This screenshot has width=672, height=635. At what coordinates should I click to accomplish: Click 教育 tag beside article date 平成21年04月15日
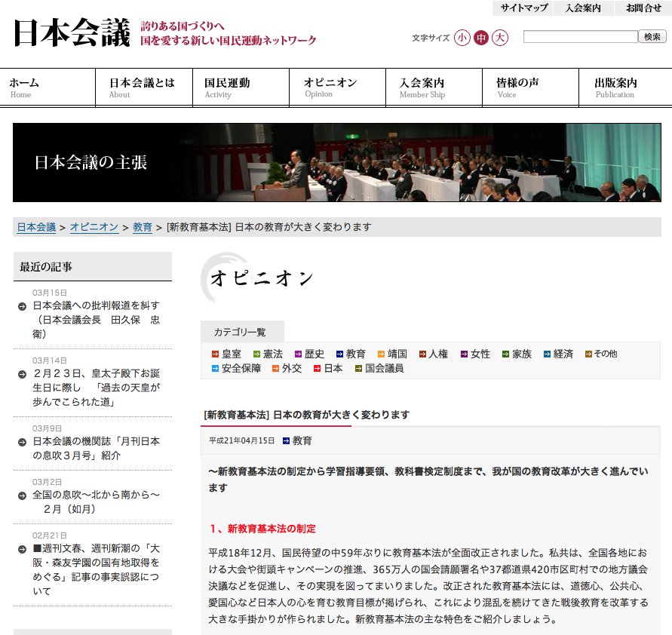[302, 441]
